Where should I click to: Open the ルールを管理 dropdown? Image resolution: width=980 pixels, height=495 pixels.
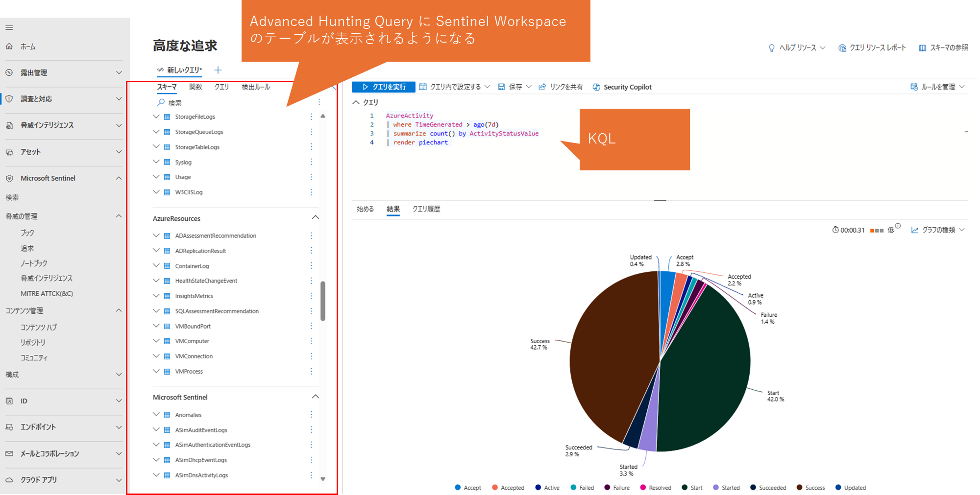coord(938,87)
